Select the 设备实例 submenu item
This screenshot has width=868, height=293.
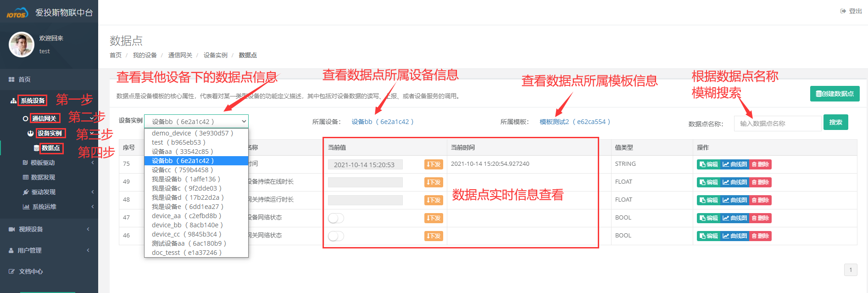[50, 133]
